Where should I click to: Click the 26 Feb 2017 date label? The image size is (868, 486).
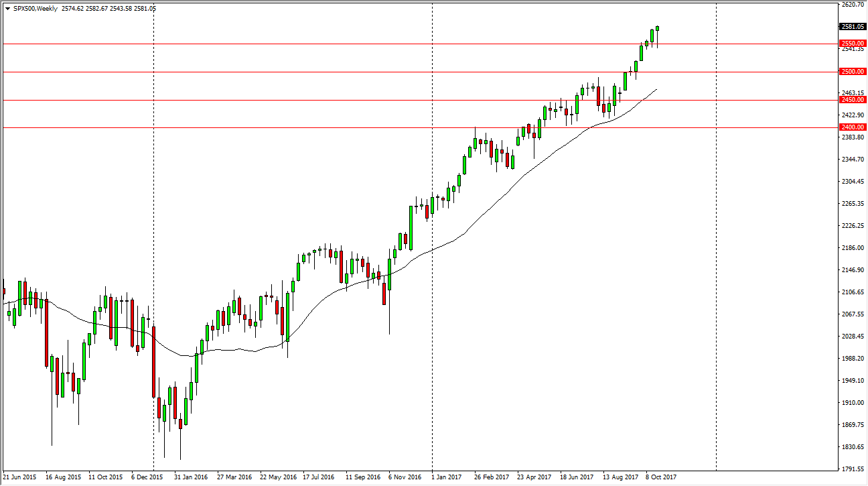(x=490, y=478)
